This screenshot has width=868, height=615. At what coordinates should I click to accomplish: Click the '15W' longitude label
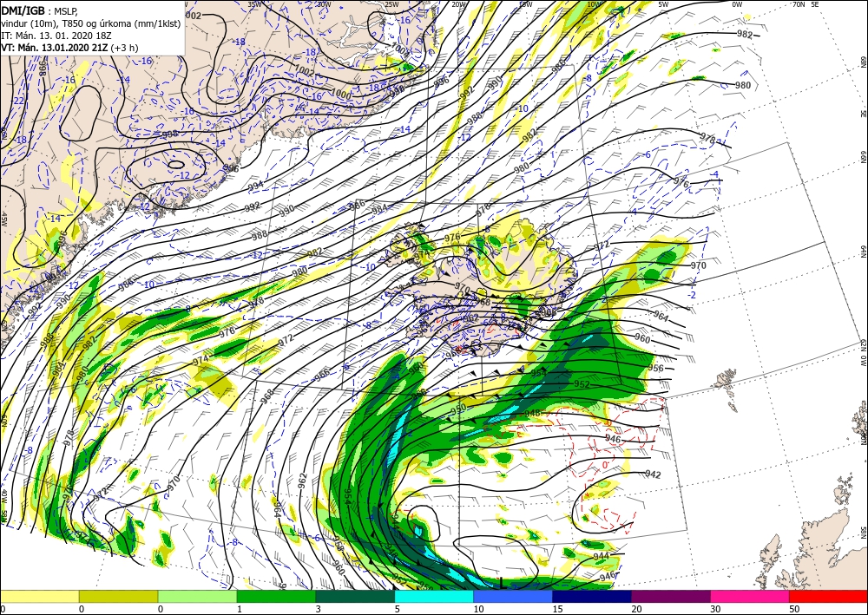526,4
